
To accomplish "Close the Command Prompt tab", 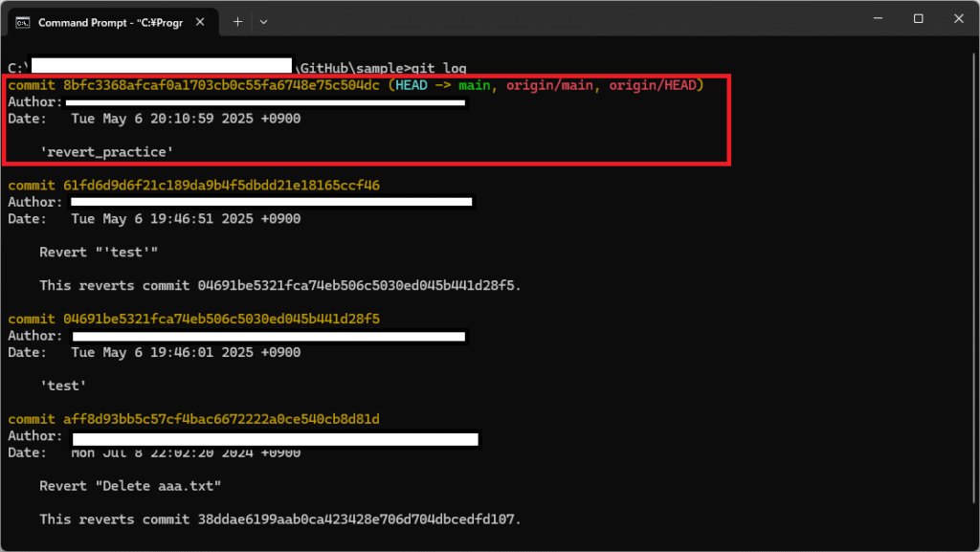I will (x=200, y=22).
